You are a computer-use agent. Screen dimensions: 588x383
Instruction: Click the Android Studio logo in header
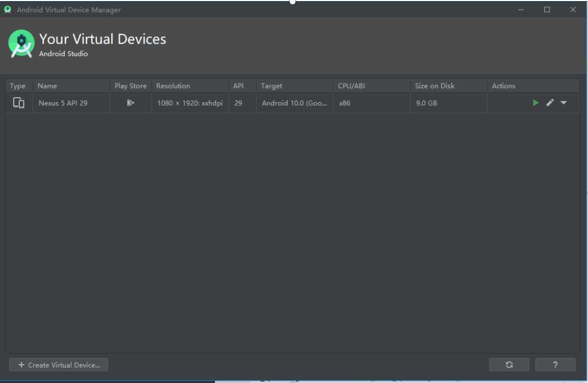(22, 44)
